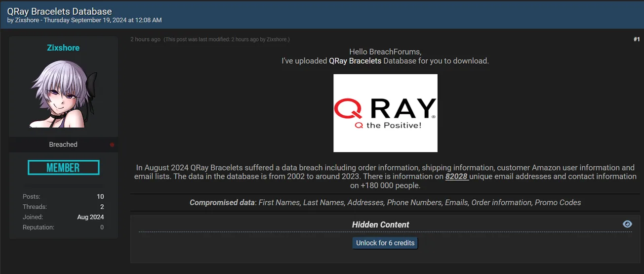Open the #1 post permalink
Viewport: 644px width, 274px height.
637,40
